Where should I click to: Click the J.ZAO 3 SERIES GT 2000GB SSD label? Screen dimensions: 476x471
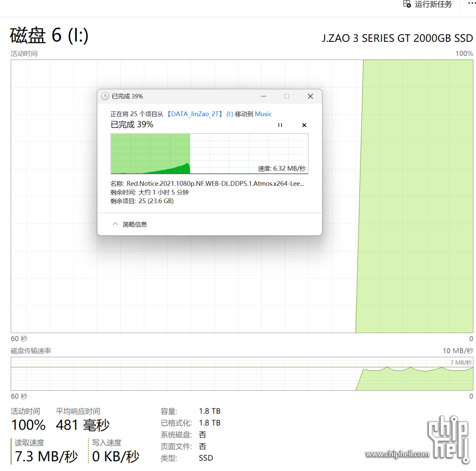point(397,38)
